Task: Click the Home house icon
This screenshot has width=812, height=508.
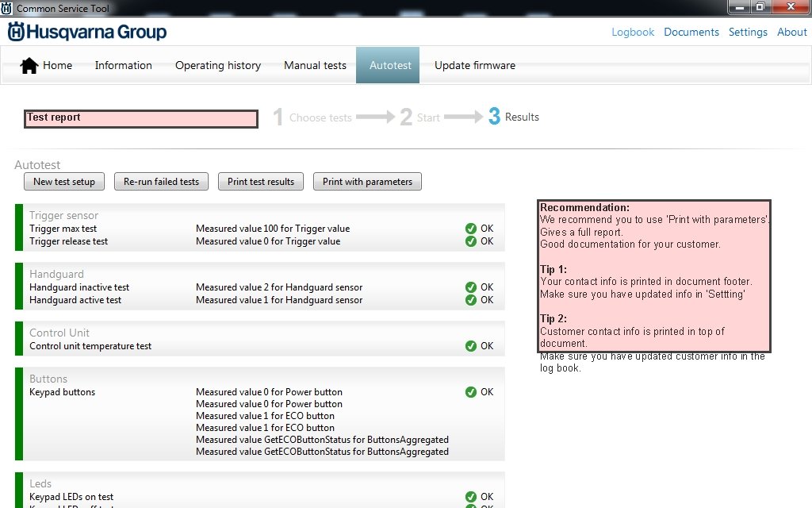Action: pos(29,65)
